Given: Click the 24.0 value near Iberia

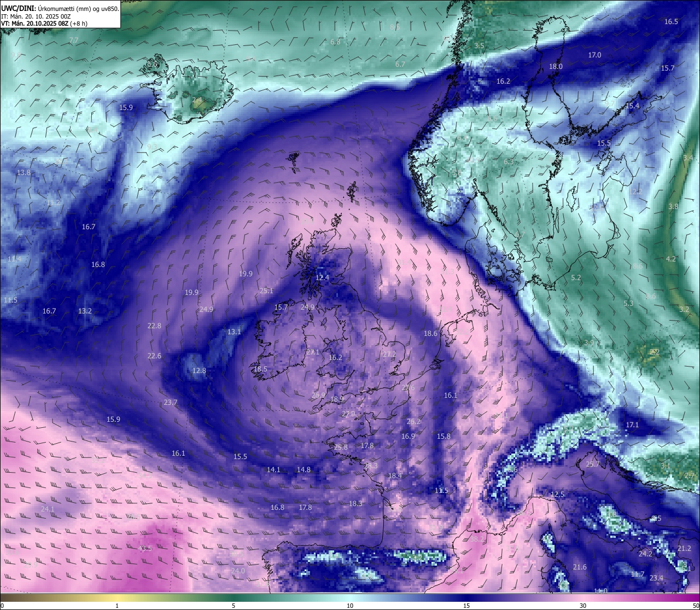Looking at the screenshot, I should (x=238, y=571).
